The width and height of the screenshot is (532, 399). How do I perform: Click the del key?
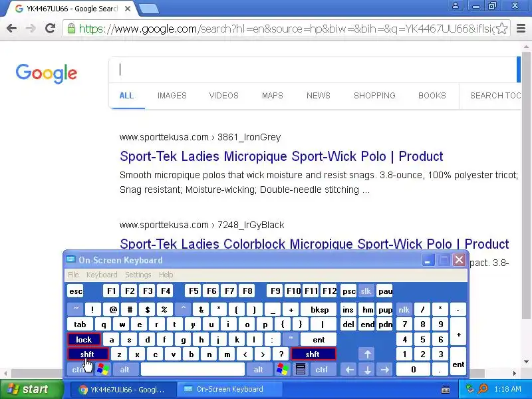pos(348,325)
